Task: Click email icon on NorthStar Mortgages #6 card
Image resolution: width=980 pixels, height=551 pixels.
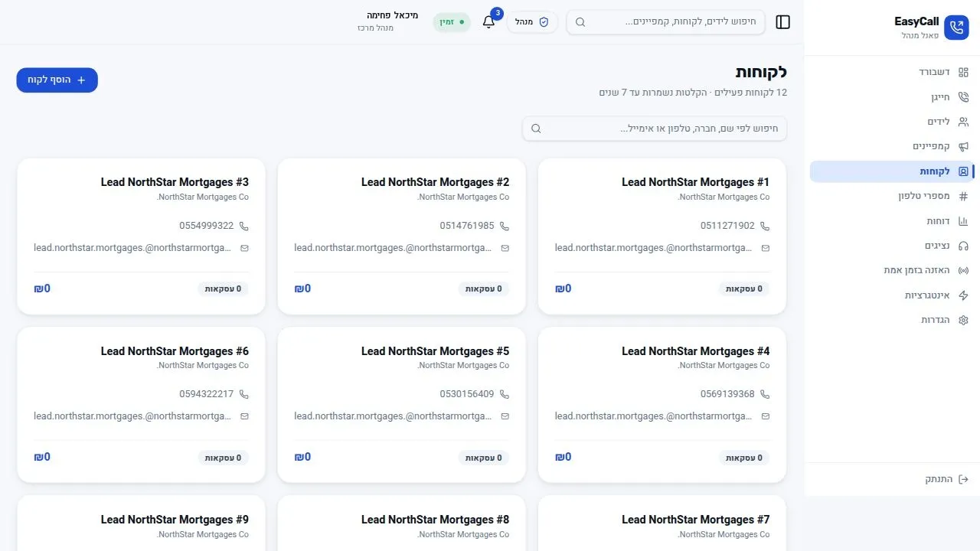Action: tap(244, 416)
